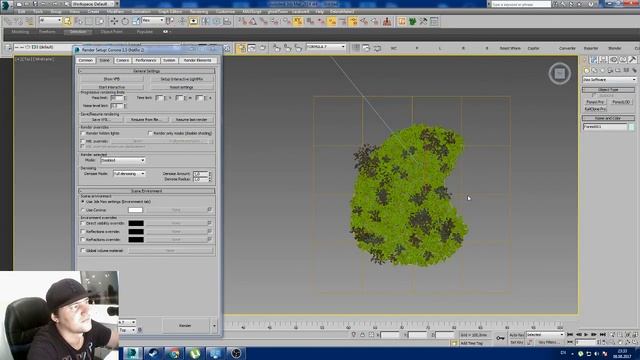Enable Global volume material checkbox

83,251
